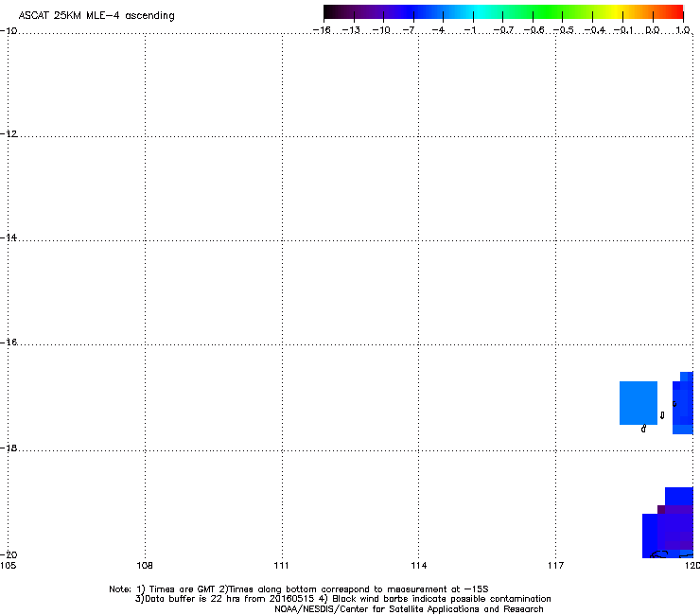Click the -0.5 label on the colorbar

tap(563, 30)
